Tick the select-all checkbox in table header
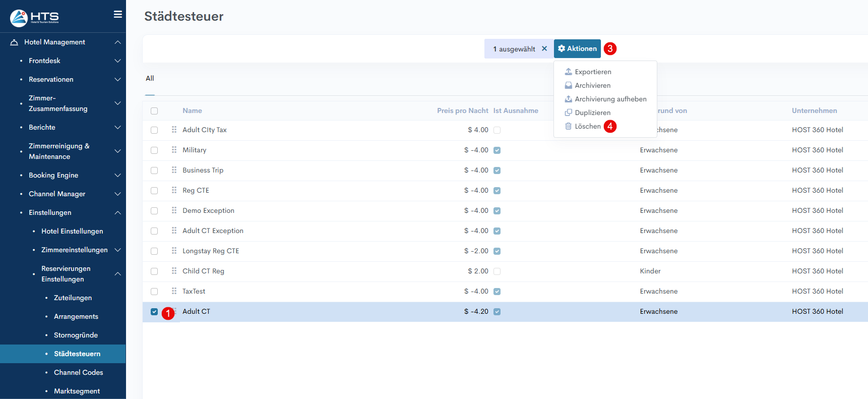The width and height of the screenshot is (868, 399). click(154, 111)
